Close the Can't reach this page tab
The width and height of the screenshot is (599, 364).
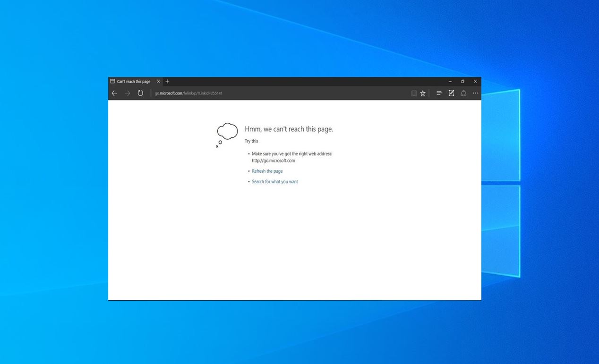pyautogui.click(x=158, y=82)
